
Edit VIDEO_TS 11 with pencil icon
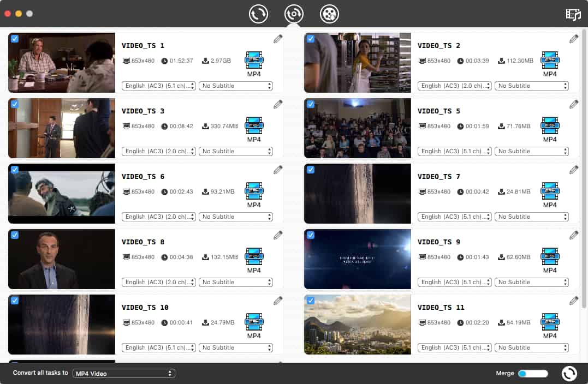(x=574, y=301)
